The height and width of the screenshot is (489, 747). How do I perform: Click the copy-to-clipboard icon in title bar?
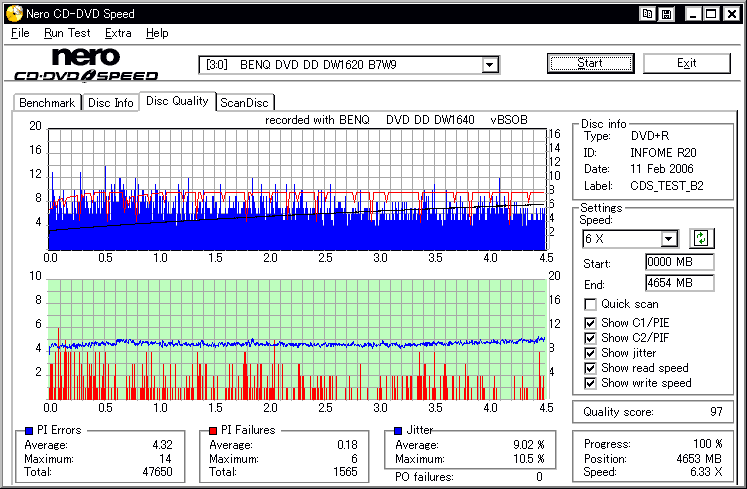click(648, 14)
